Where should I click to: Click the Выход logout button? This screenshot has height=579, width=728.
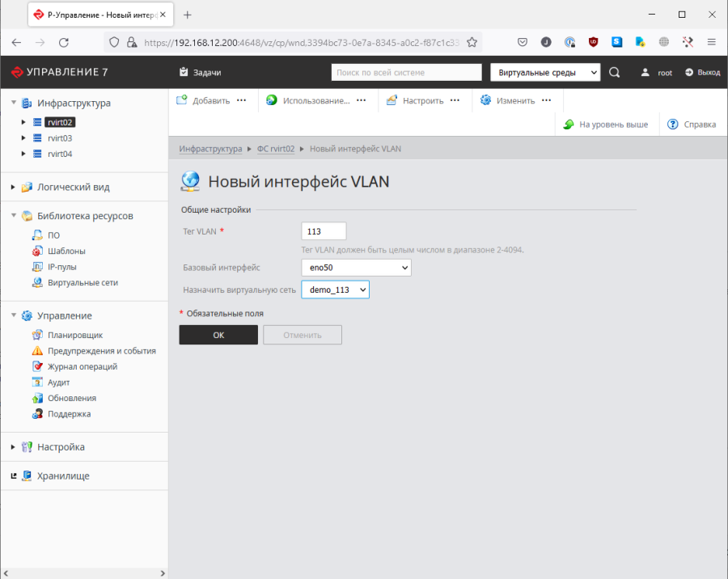pyautogui.click(x=702, y=73)
